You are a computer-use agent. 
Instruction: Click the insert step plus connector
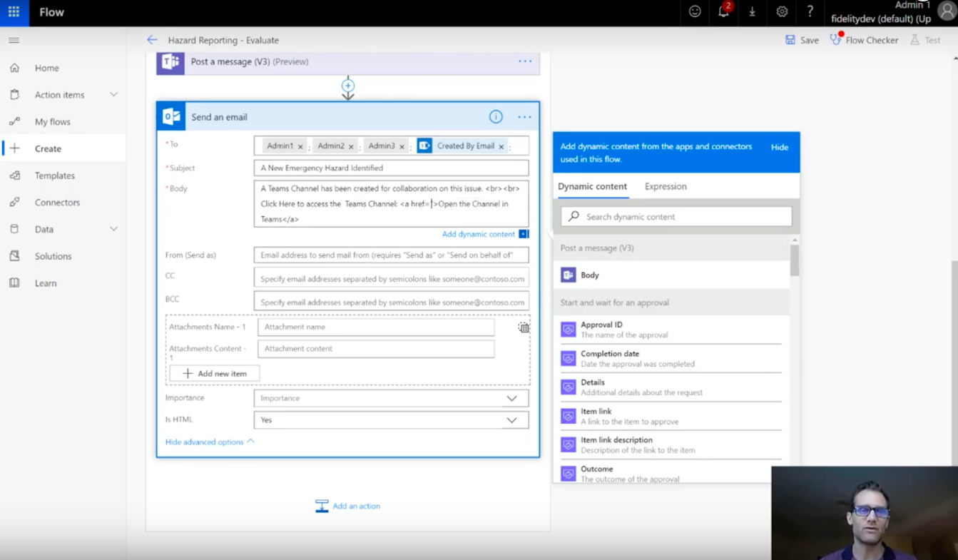348,86
